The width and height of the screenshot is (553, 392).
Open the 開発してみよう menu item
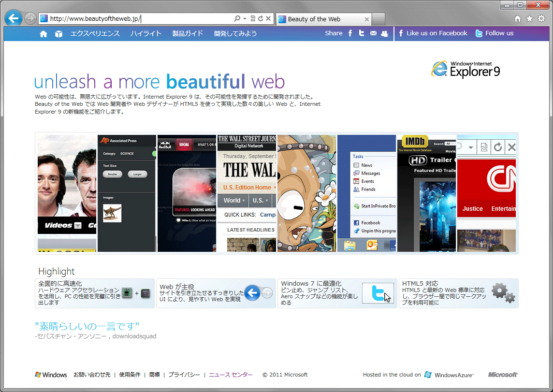(x=235, y=33)
